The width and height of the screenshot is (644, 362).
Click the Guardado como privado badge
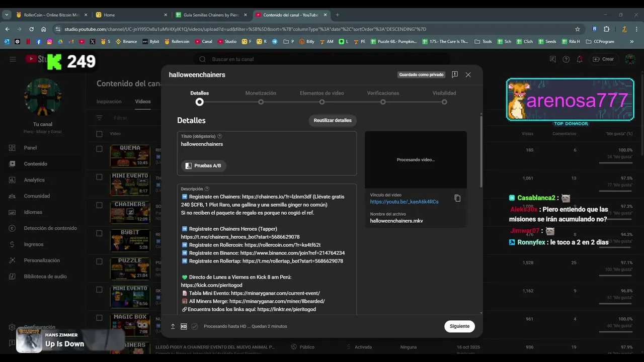421,75
